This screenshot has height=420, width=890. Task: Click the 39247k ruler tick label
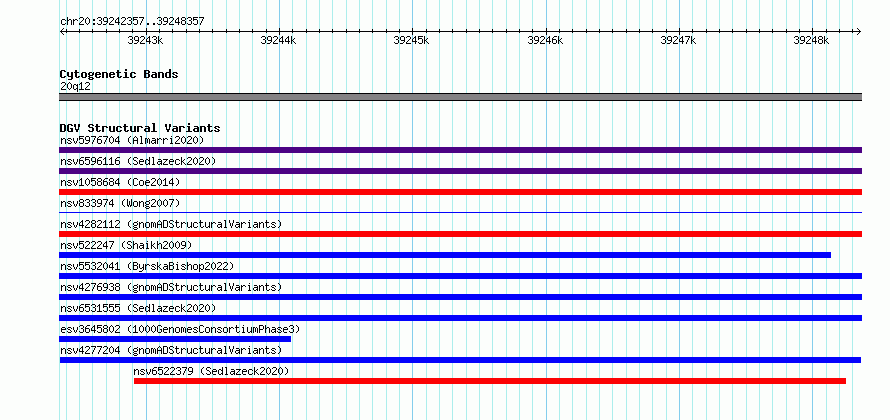pyautogui.click(x=678, y=41)
